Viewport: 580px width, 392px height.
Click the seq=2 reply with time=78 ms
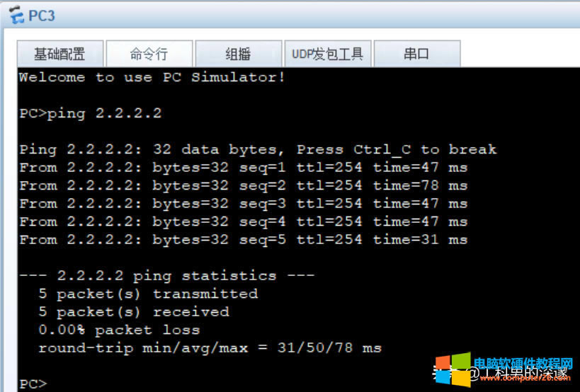[x=243, y=185]
